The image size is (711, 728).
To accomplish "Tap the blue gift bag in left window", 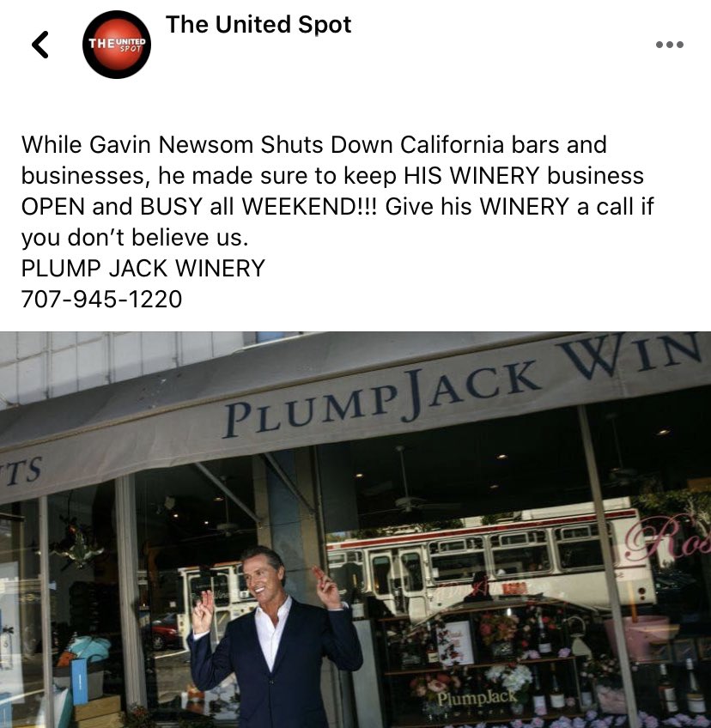I will point(79,681).
